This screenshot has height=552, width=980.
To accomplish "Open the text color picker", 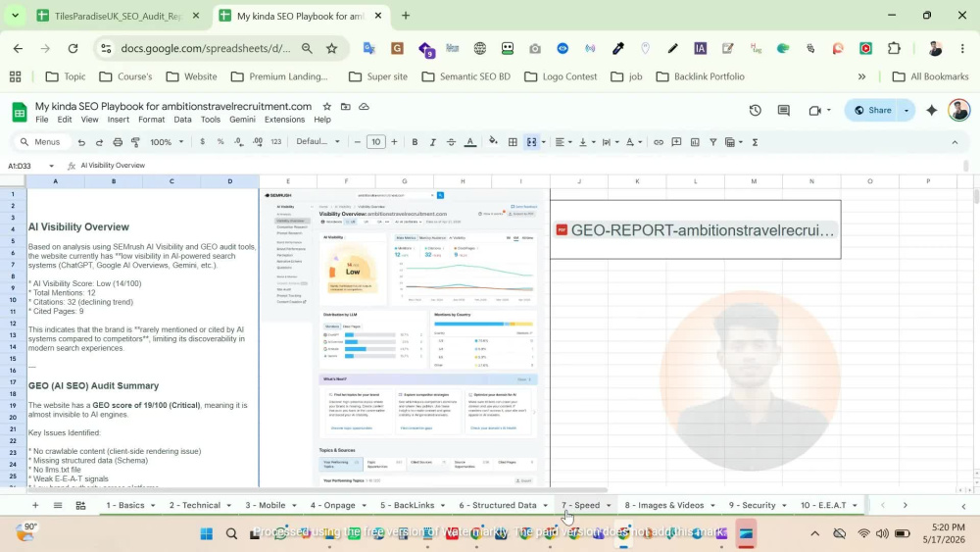I will [x=470, y=142].
